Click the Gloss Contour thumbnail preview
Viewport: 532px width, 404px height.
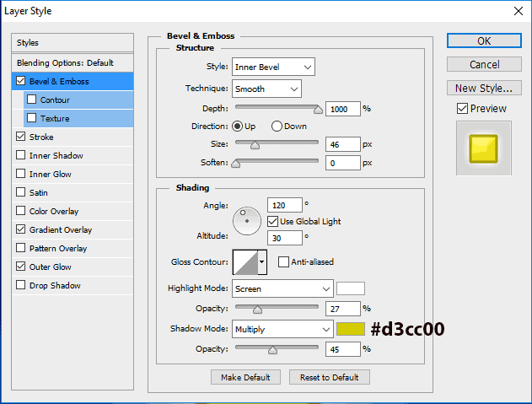245,262
